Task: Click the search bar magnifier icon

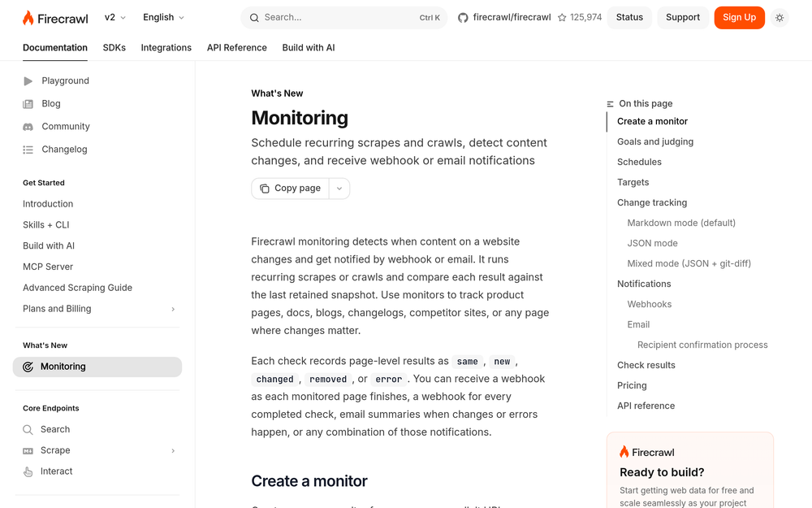Action: (254, 18)
